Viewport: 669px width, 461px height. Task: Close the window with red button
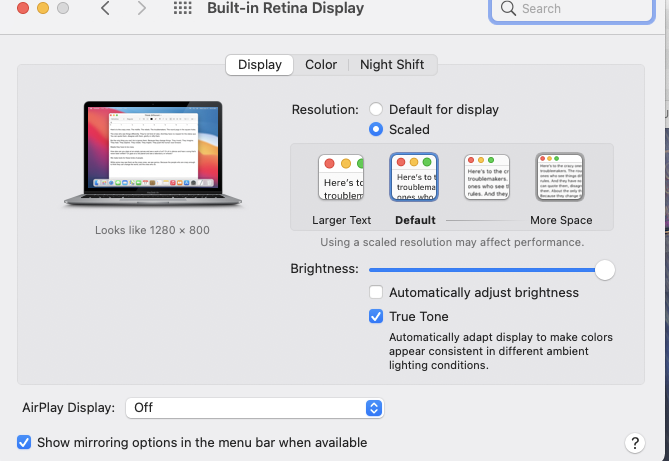(23, 8)
